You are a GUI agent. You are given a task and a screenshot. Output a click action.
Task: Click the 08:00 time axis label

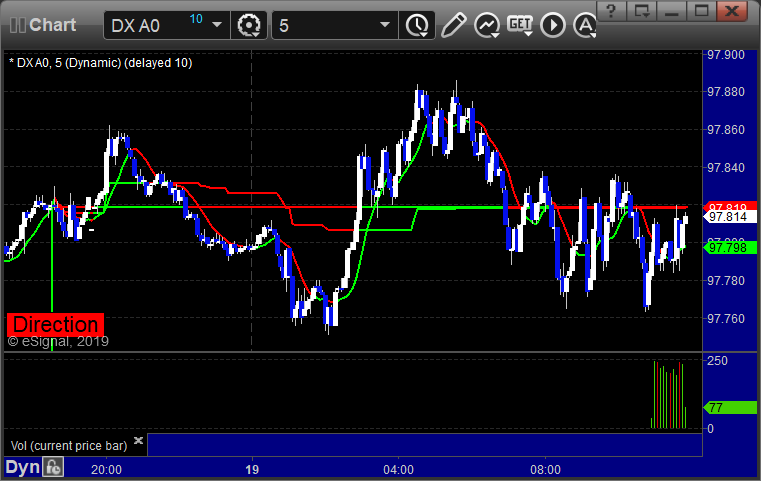click(x=545, y=470)
